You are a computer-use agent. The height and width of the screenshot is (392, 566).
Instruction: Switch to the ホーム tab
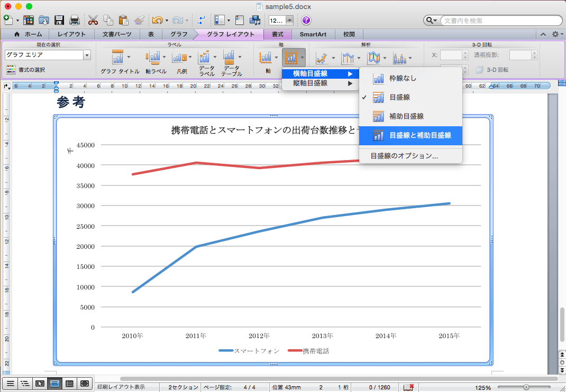coord(28,34)
